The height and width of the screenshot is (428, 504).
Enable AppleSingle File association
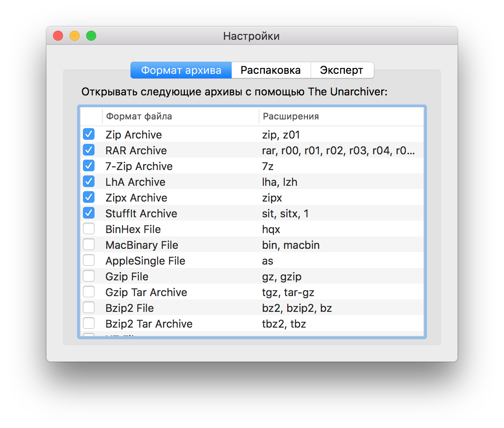pos(89,260)
